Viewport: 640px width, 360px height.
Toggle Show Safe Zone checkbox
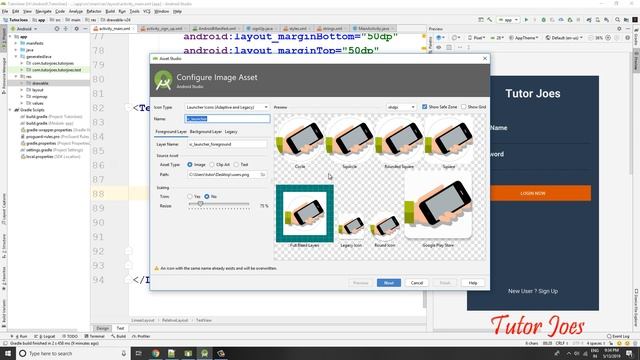coord(424,107)
